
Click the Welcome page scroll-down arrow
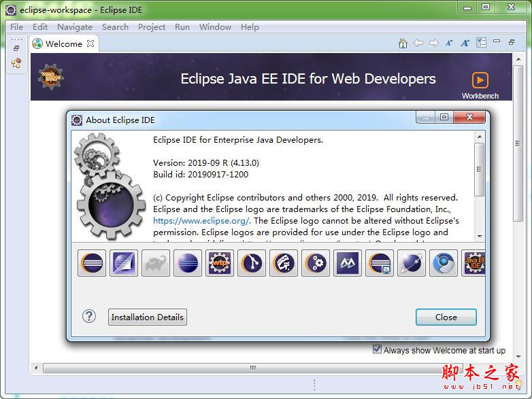tap(518, 356)
